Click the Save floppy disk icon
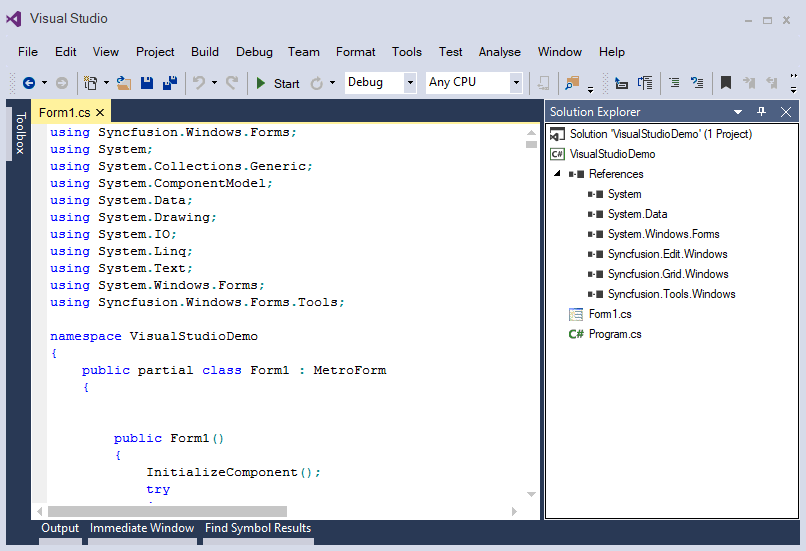Viewport: 806px width, 551px height. (147, 83)
